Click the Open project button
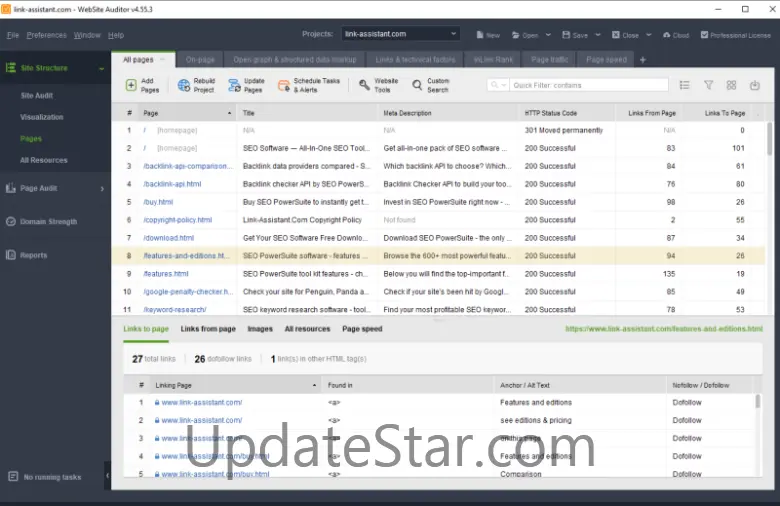This screenshot has height=506, width=780. tap(525, 35)
